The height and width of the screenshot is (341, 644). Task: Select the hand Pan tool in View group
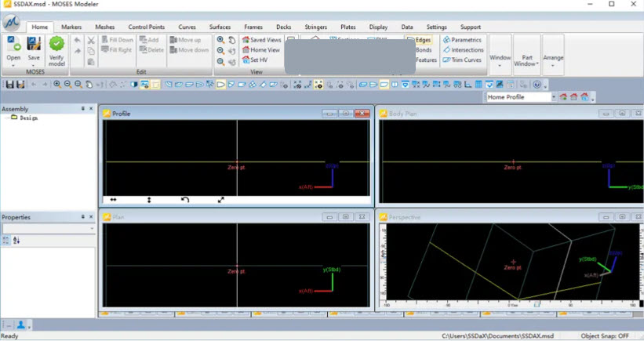[x=232, y=40]
